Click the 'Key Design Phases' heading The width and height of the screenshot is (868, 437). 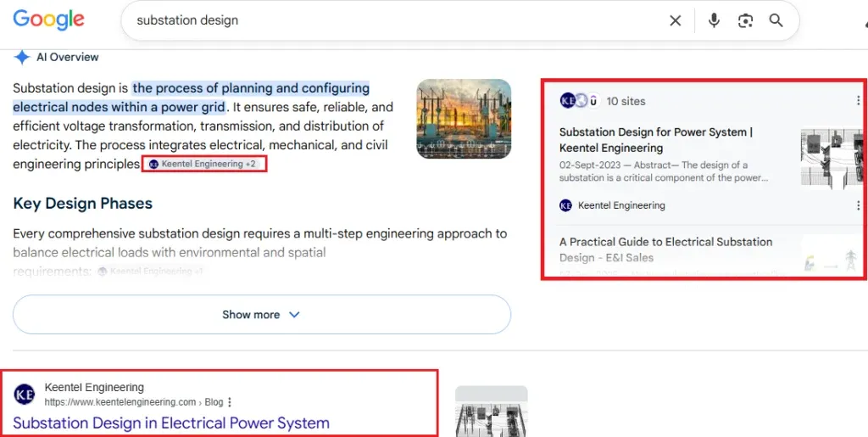(x=82, y=204)
